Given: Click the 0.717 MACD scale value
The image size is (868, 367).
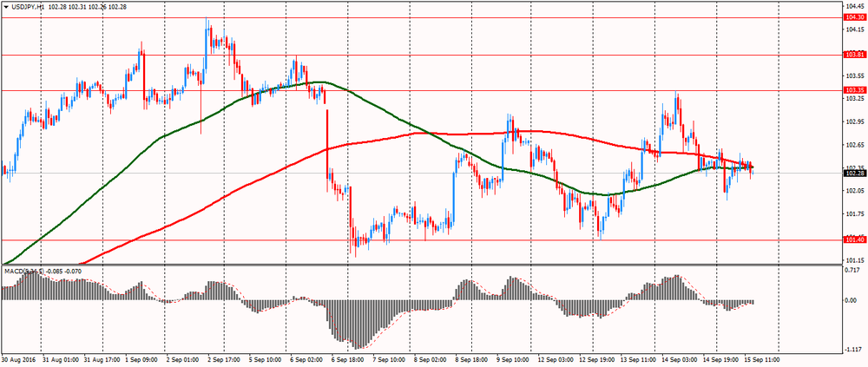Looking at the screenshot, I should (x=853, y=270).
